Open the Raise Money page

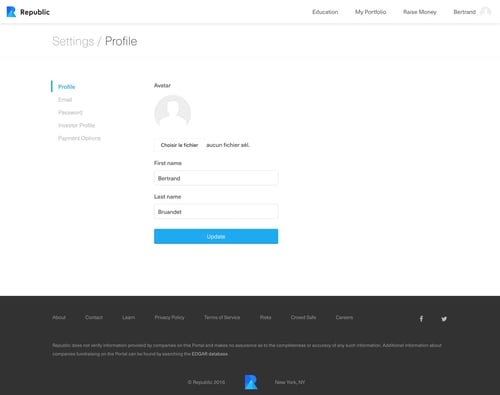click(x=420, y=12)
